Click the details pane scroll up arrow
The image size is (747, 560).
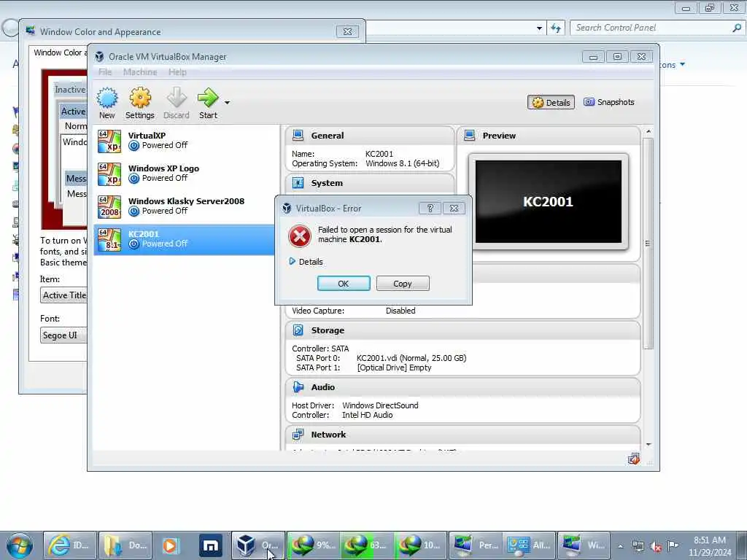[649, 131]
